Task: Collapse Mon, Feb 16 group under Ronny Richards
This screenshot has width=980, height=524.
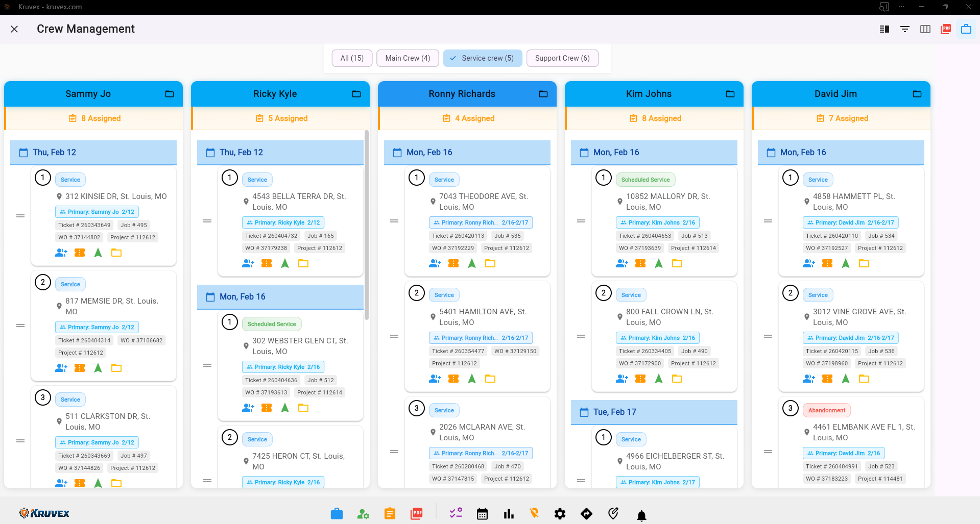Action: point(467,152)
